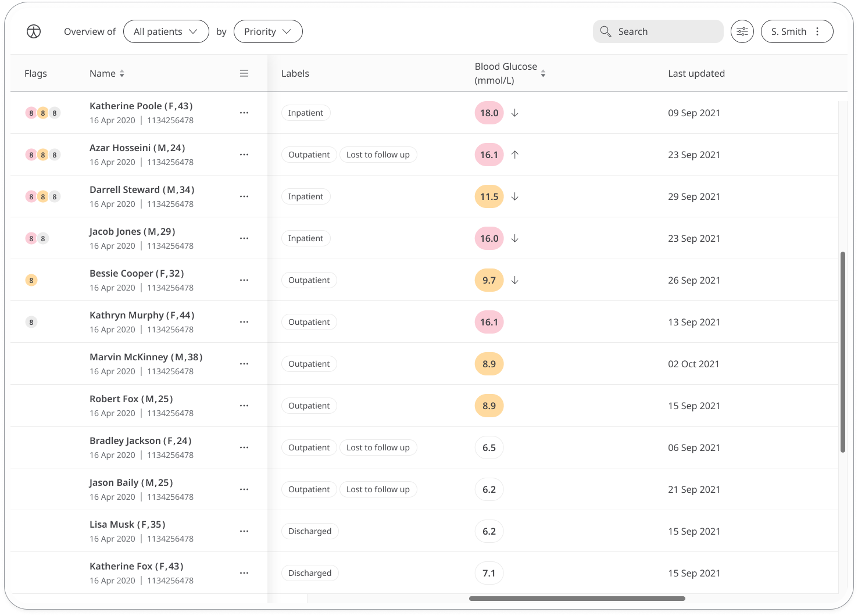The image size is (858, 616).
Task: Click Jacob Jones's Inpatient label
Action: pyautogui.click(x=306, y=238)
